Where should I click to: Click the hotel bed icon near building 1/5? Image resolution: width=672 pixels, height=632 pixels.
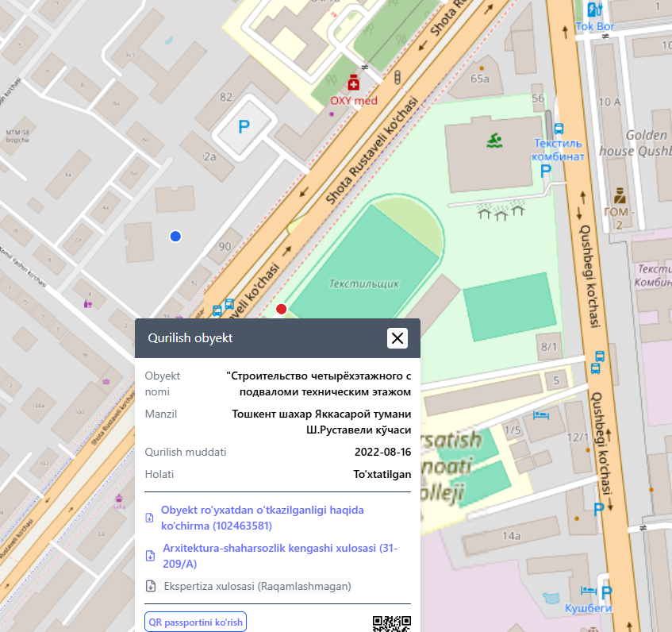[541, 415]
